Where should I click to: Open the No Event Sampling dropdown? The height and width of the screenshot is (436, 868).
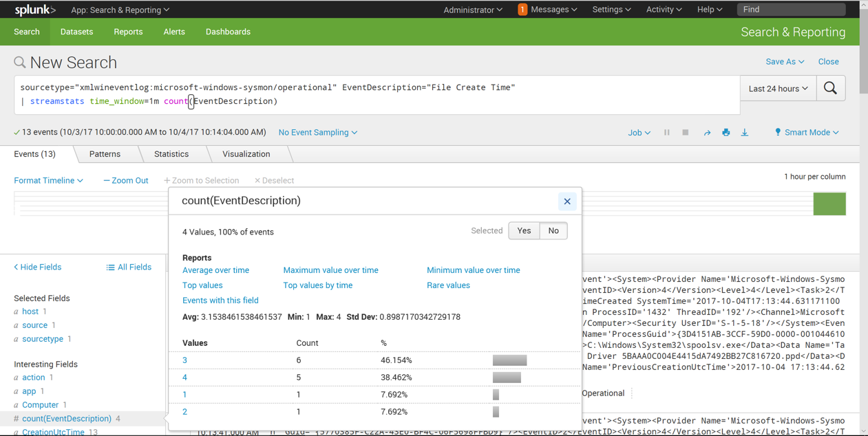coord(317,133)
